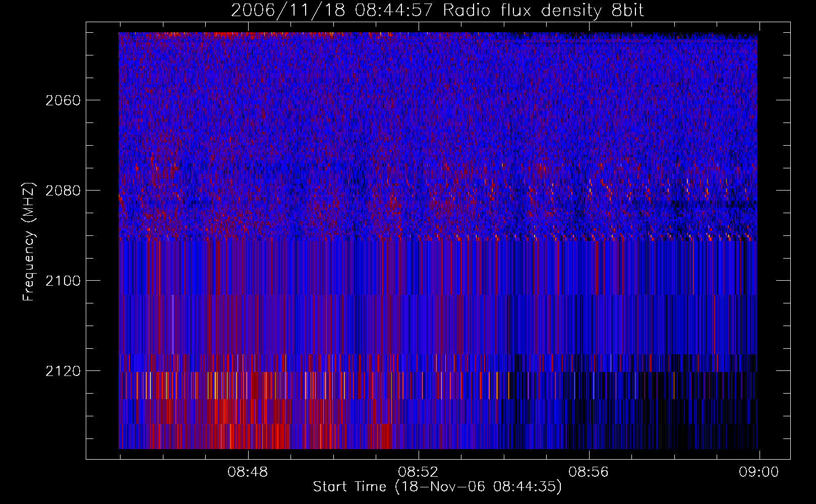Click the 2100 frequency tick label
The height and width of the screenshot is (504, 816).
coord(63,281)
